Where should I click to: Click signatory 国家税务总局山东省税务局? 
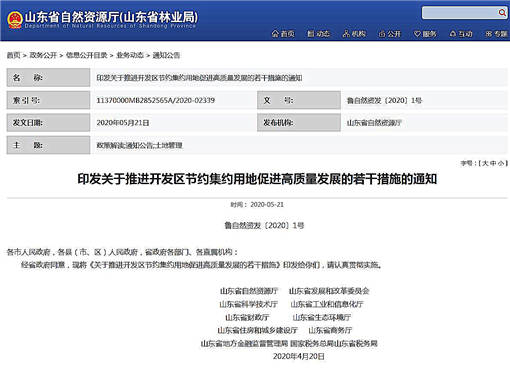pos(334,343)
